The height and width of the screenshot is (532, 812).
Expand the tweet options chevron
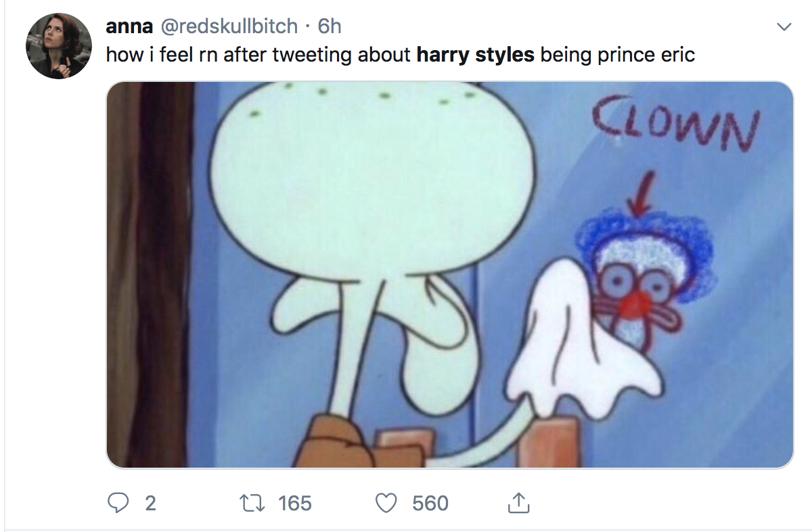point(784,28)
